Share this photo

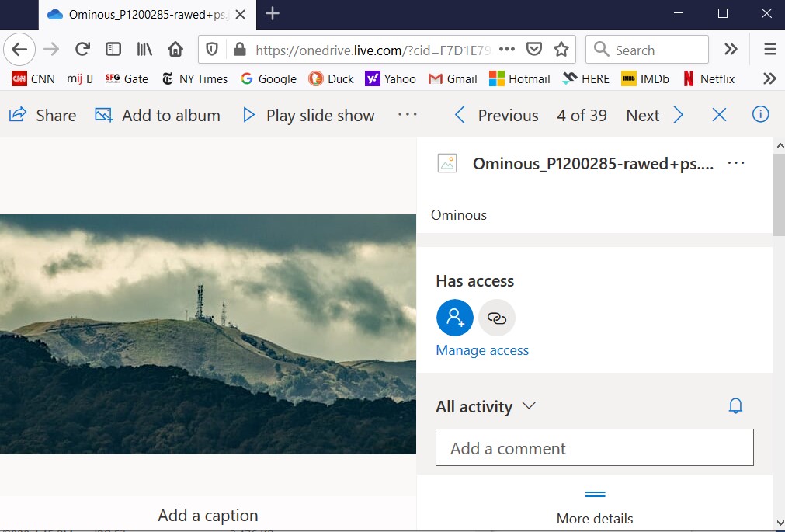43,115
